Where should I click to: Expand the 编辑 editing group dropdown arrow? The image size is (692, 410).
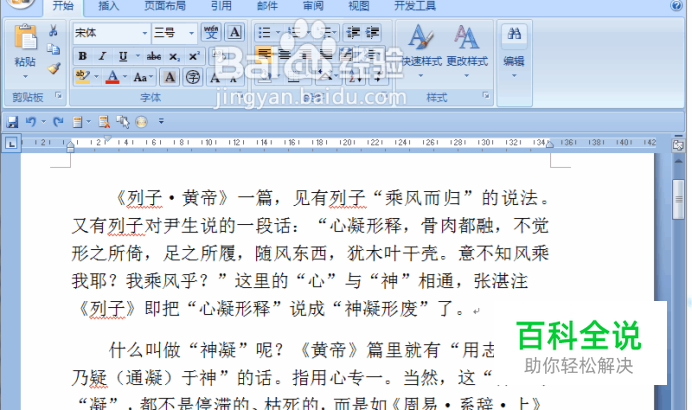pos(514,75)
